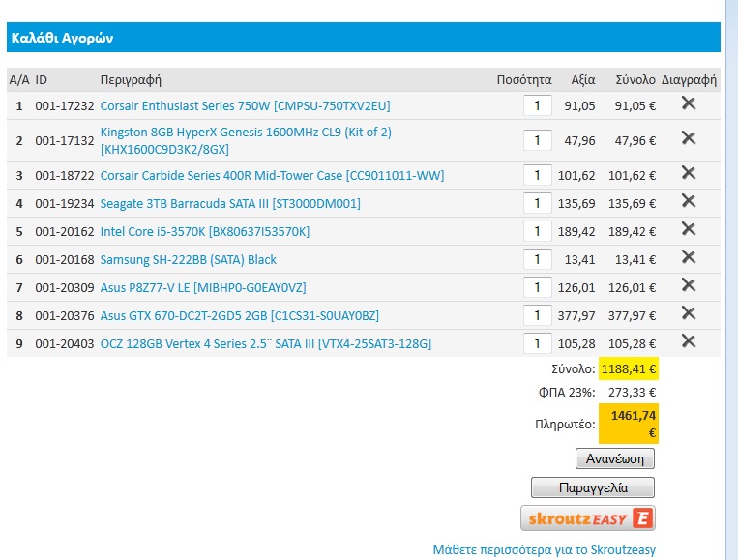Select product ID 001-20376

[x=65, y=315]
